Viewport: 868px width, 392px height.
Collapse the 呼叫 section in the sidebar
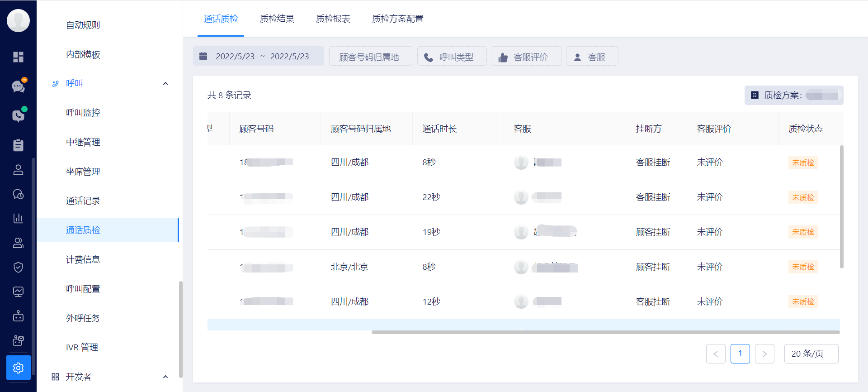165,83
